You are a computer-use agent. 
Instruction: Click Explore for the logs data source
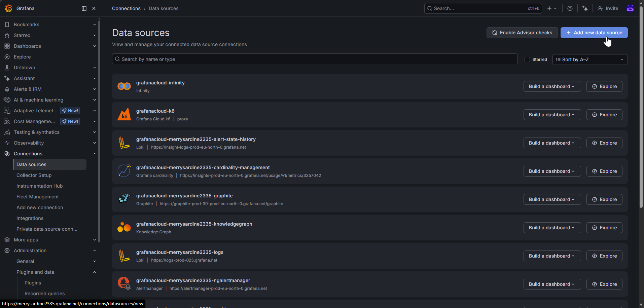tap(604, 256)
